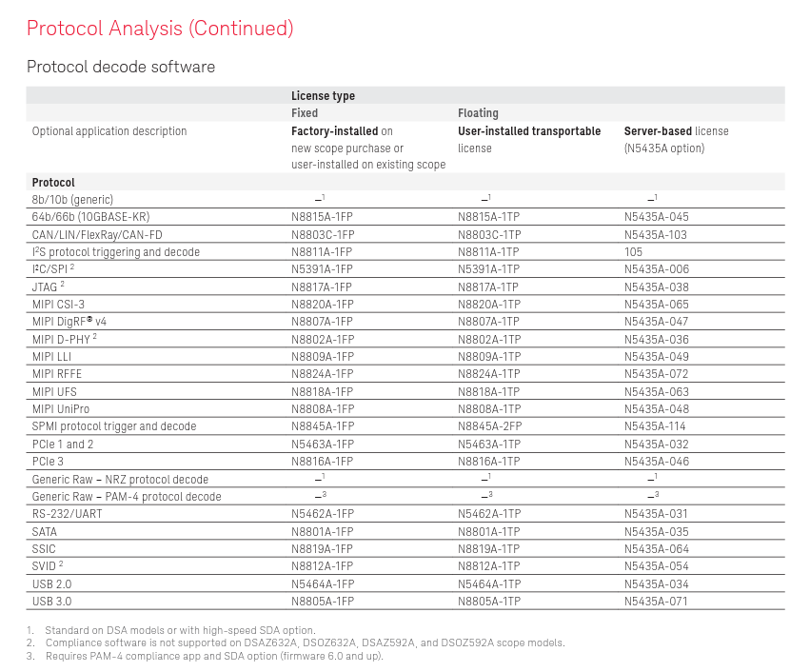Click N5435A-046 in the PCIe 3 row
Screen dimensions: 810x672
click(656, 462)
